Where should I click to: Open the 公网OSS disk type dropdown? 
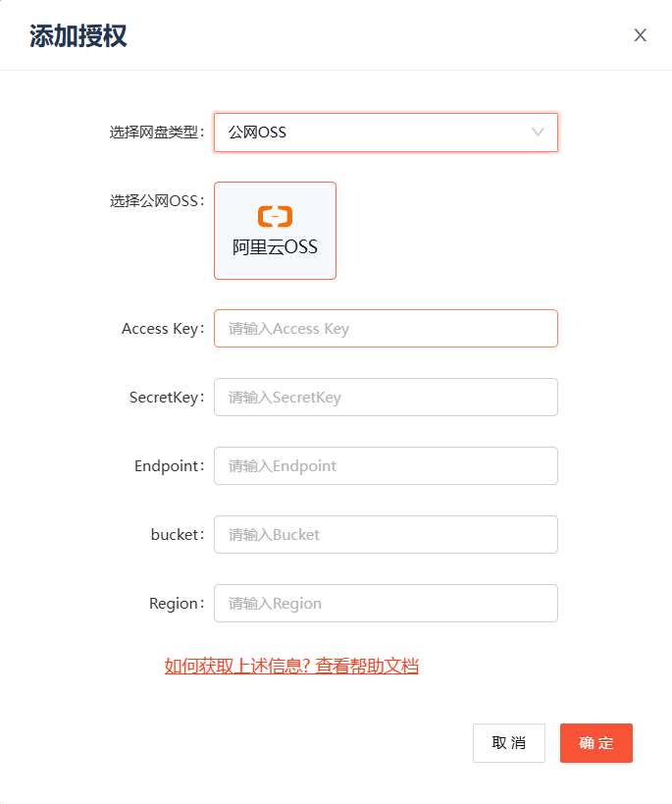coord(386,132)
